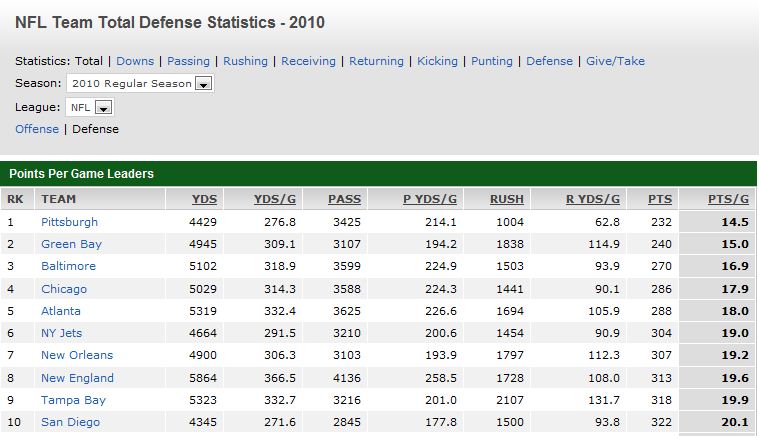Image resolution: width=759 pixels, height=436 pixels.
Task: Open the Punting statistics link
Action: click(x=492, y=61)
